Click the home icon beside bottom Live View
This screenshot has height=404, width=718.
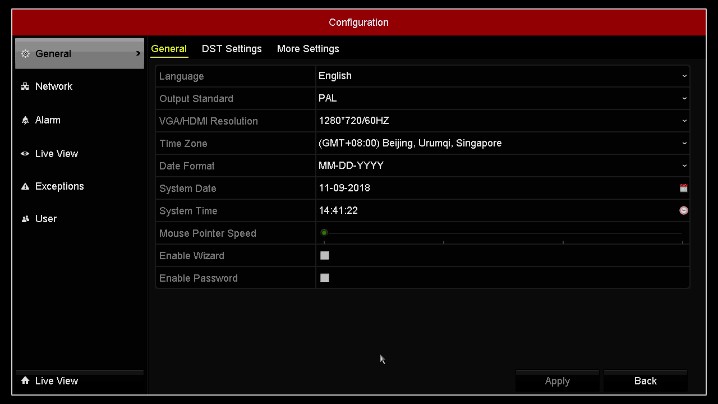[25, 381]
